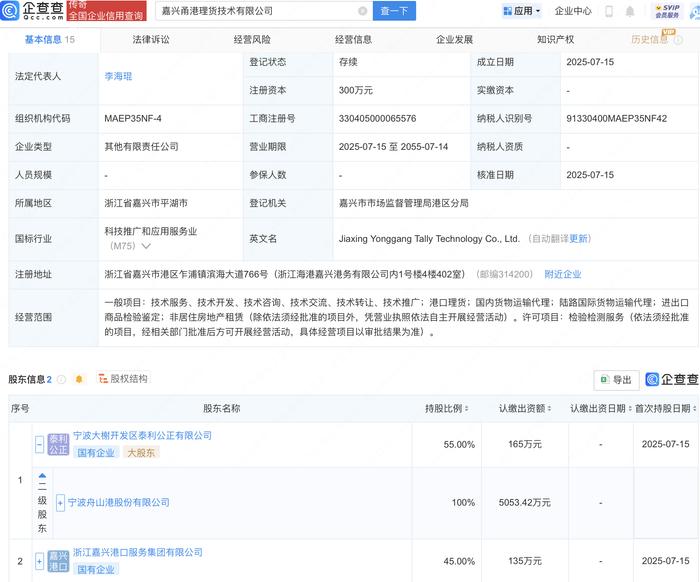
Task: Open 宁波舟山港股份有限公司 link
Action: 119,503
